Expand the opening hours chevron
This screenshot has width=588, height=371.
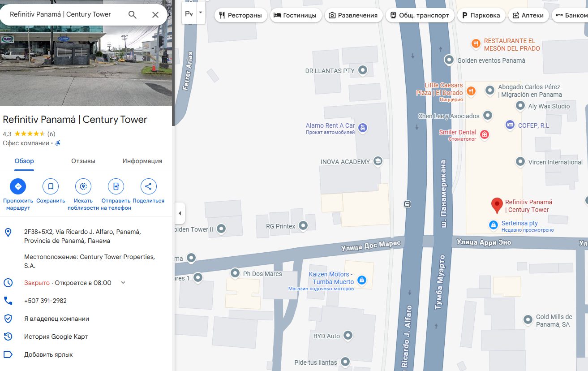pos(123,283)
